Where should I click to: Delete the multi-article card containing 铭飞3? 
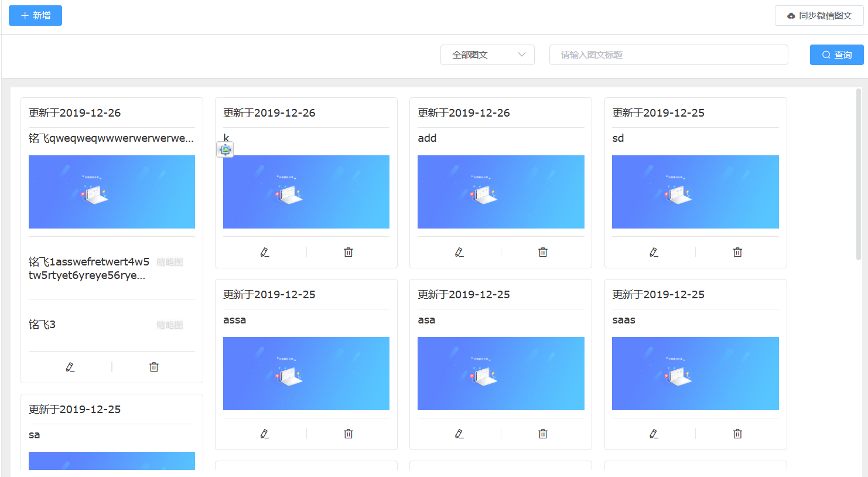click(154, 367)
